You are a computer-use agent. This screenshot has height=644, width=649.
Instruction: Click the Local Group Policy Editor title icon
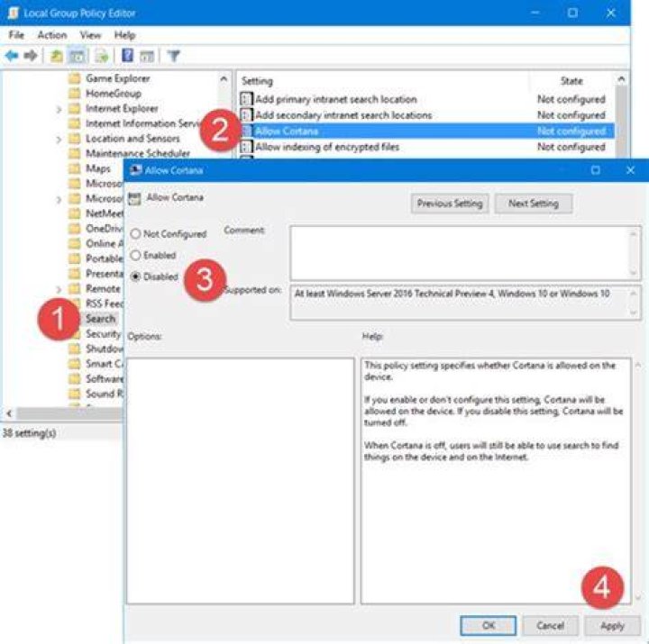click(x=14, y=13)
